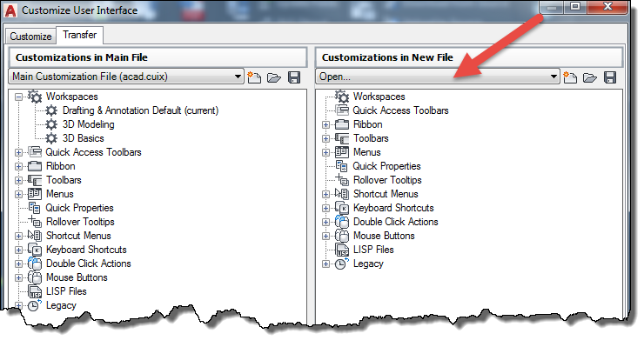Screen dimensions: 644x347
Task: Click Quick Access Toolbars icon in main file
Action: (x=35, y=152)
